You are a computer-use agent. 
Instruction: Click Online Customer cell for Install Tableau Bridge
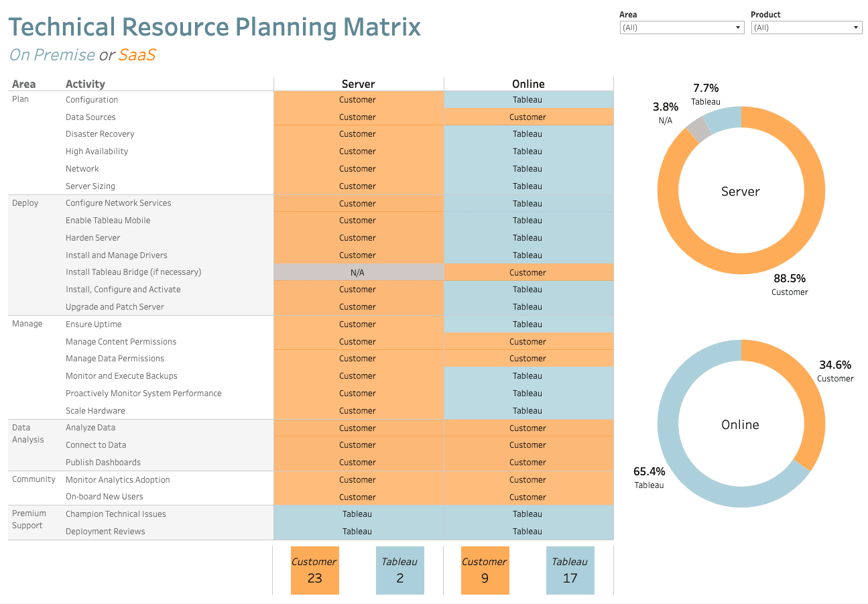528,272
